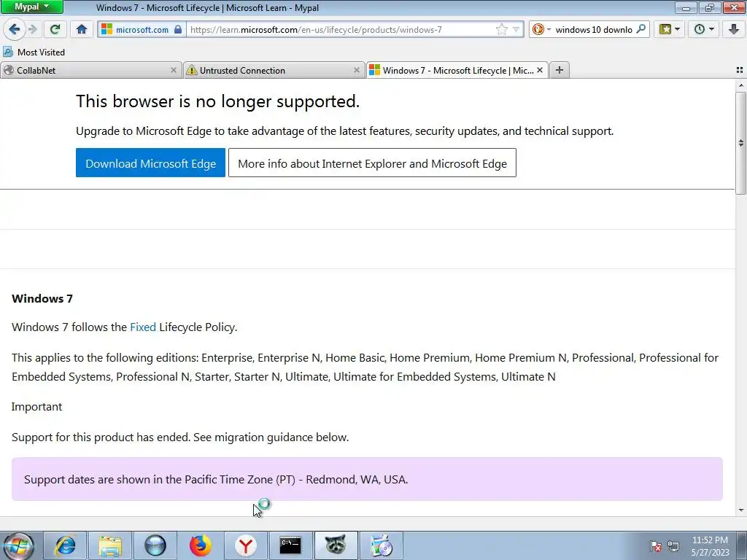Click the network tray icon
Viewport: 747px width, 560px height.
673,546
